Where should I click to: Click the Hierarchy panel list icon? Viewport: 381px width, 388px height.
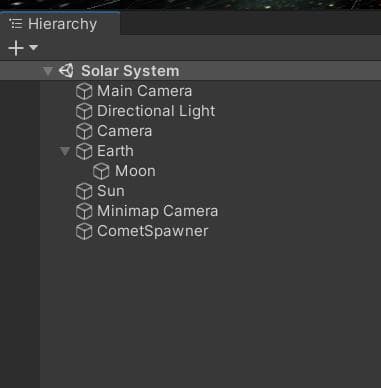click(x=16, y=24)
